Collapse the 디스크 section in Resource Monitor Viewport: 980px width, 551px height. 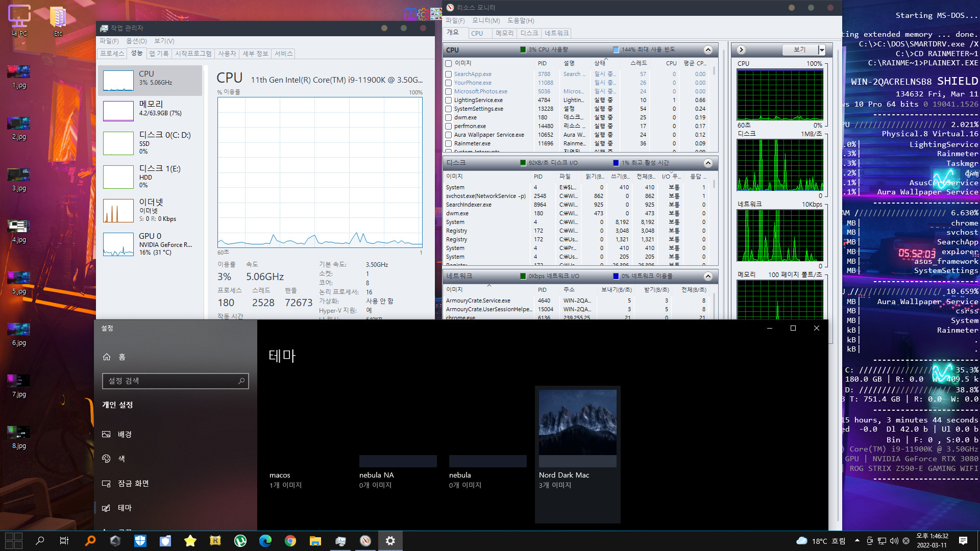click(x=708, y=163)
